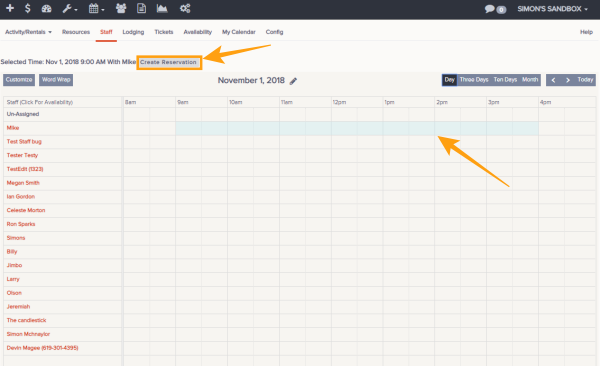Click the gears settings icon
Viewport: 600px width, 366px height.
[x=185, y=8]
